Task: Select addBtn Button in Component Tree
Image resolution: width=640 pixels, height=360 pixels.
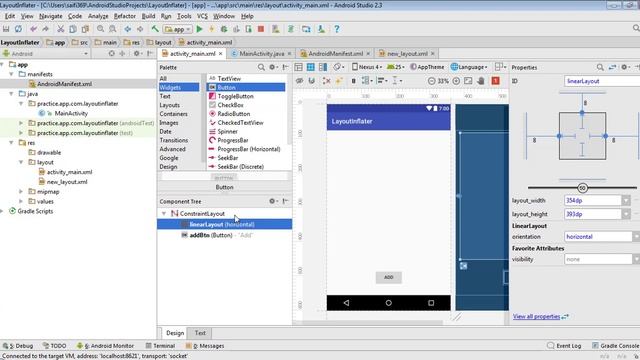Action: click(x=224, y=235)
